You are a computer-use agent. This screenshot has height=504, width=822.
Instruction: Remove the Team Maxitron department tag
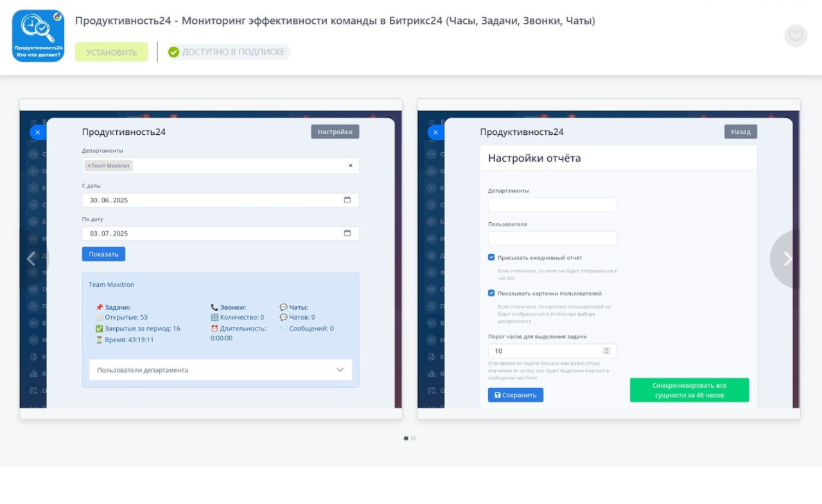pyautogui.click(x=89, y=166)
